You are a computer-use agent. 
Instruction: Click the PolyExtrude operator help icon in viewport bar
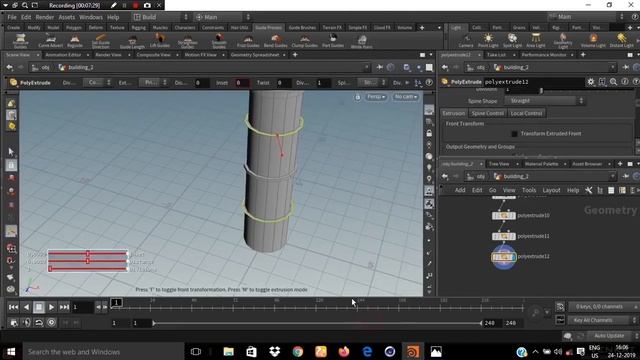tap(429, 82)
